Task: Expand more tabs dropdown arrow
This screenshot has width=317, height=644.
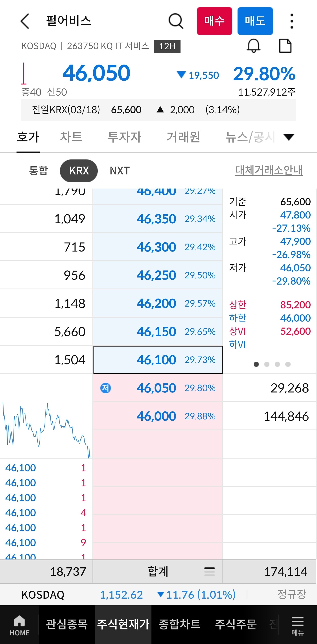Action: click(289, 137)
